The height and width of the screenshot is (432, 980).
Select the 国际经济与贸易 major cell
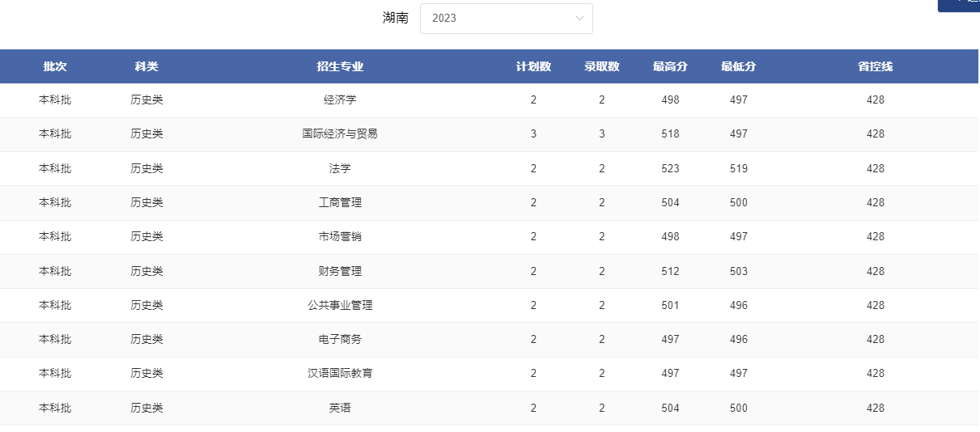coord(340,134)
